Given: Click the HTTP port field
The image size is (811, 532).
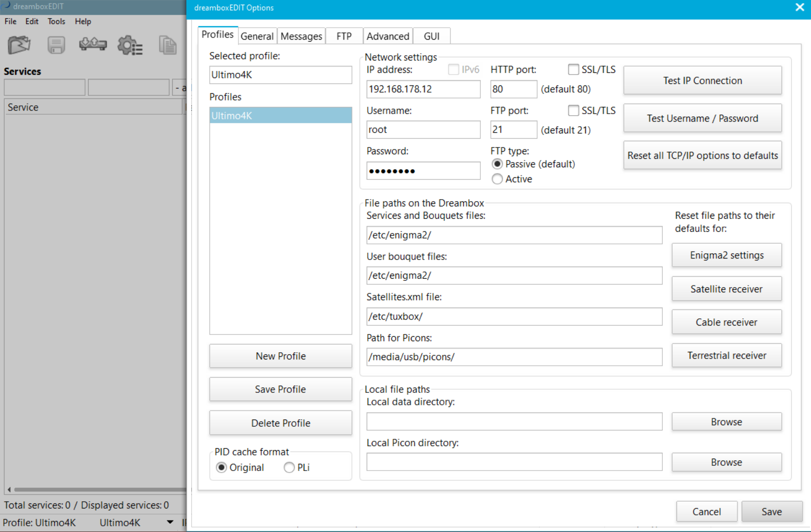Looking at the screenshot, I should point(514,89).
